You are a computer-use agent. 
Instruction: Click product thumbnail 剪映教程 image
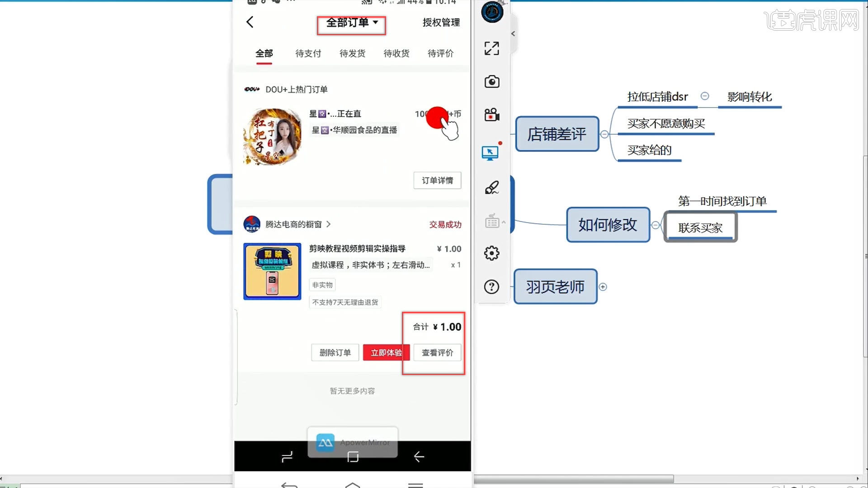pos(273,271)
